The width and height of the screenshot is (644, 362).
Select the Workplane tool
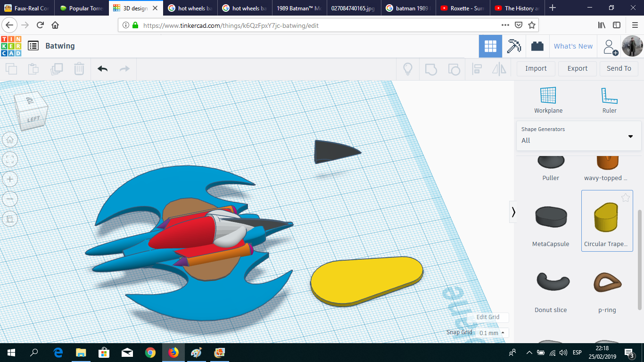pos(548,100)
